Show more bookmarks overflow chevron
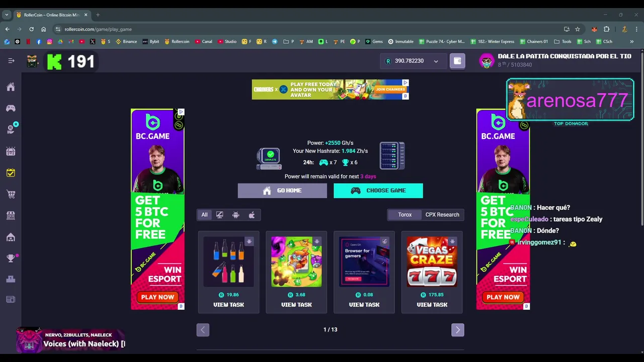This screenshot has width=644, height=362. coord(632,42)
